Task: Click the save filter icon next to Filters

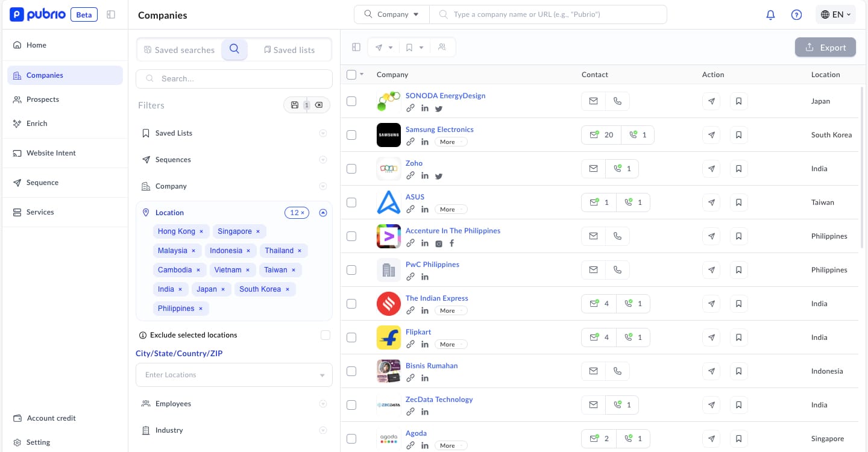Action: click(x=295, y=105)
